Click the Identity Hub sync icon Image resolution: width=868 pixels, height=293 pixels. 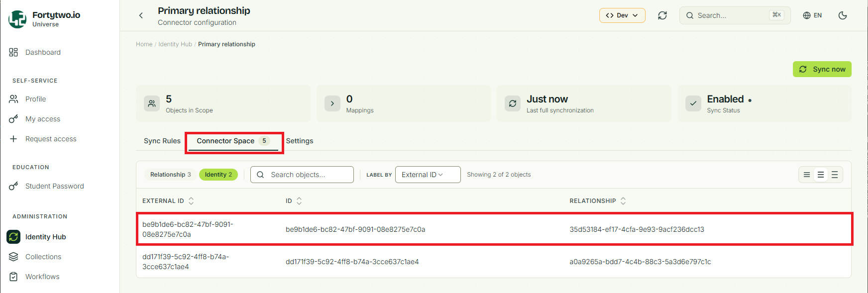click(13, 237)
